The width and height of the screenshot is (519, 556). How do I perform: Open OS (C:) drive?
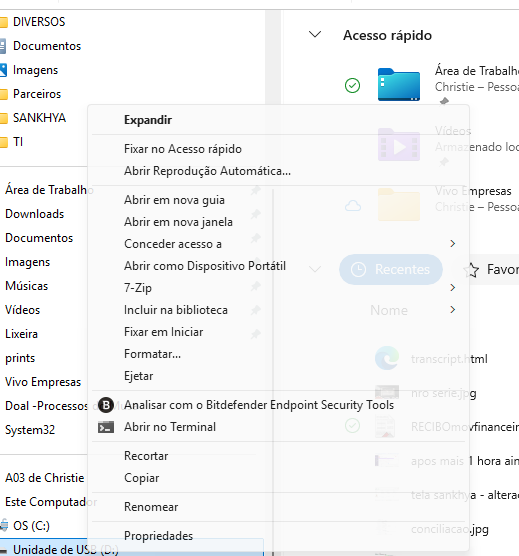coord(31,526)
